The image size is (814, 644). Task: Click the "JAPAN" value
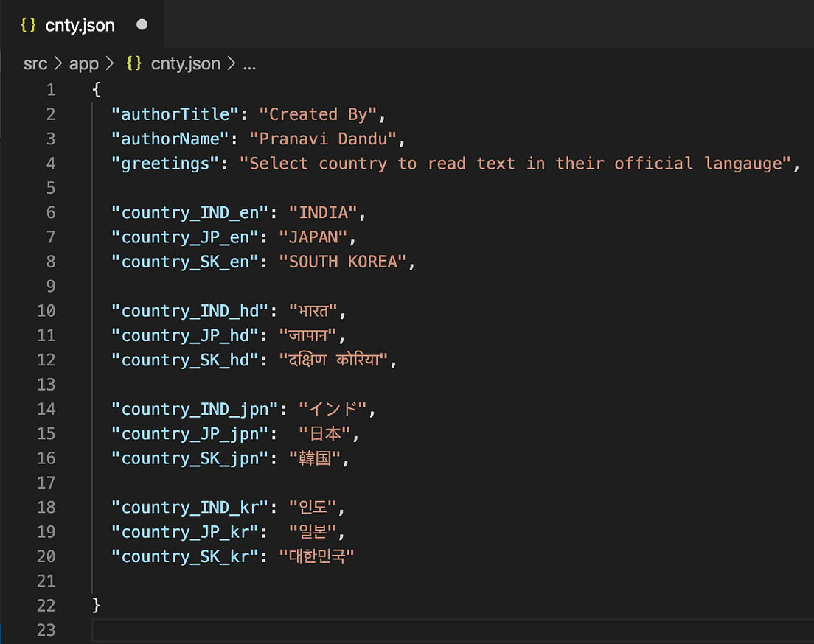[x=313, y=237]
